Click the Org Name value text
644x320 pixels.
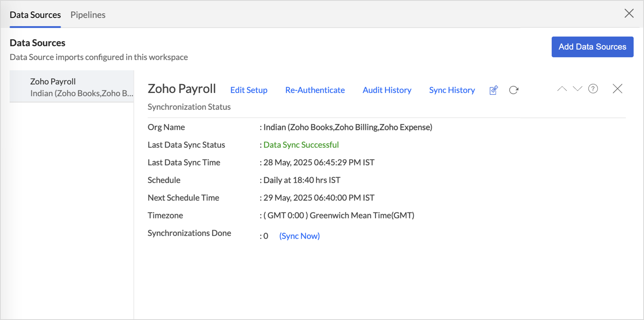pyautogui.click(x=347, y=127)
